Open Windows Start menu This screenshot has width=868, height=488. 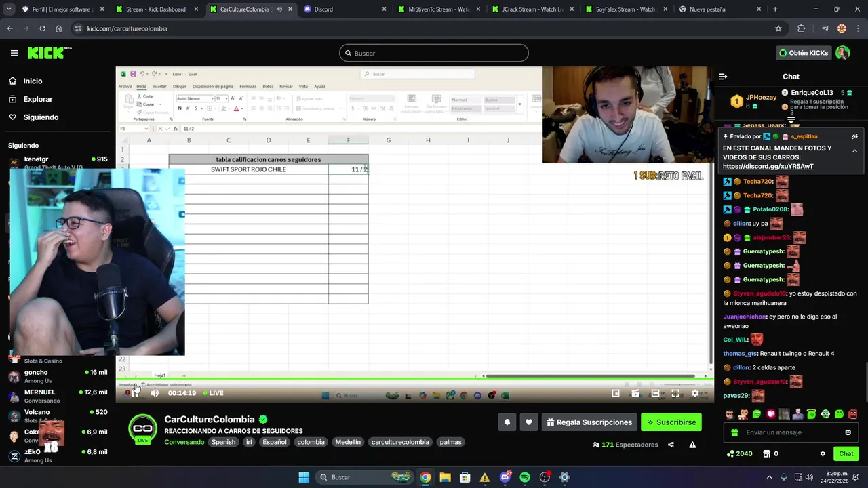click(x=304, y=477)
